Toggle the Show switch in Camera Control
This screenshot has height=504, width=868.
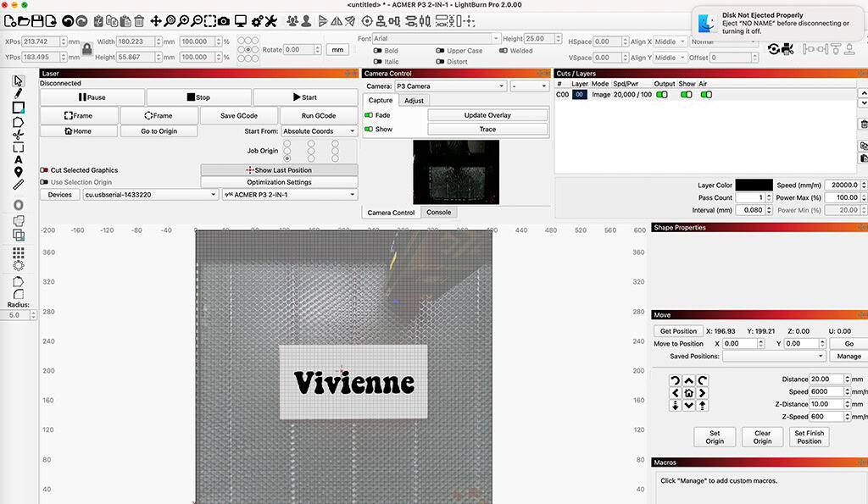coord(369,129)
